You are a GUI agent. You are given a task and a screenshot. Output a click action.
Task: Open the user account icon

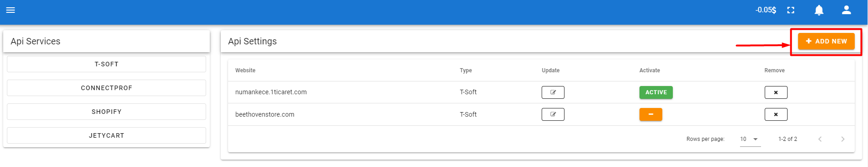pos(847,10)
